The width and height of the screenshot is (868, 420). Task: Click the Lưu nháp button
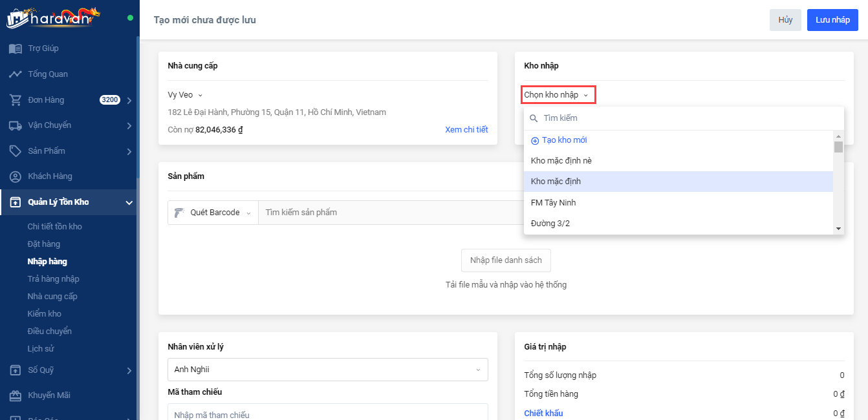[x=832, y=20]
